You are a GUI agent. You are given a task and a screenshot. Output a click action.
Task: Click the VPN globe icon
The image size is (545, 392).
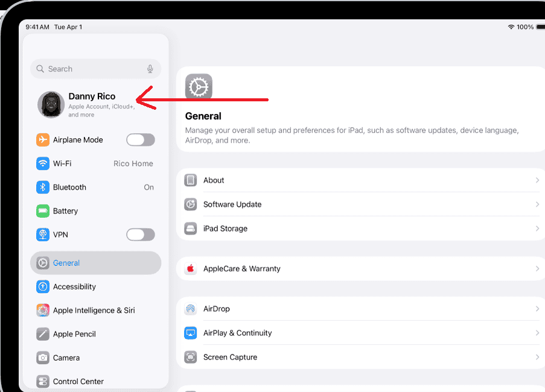pyautogui.click(x=43, y=235)
